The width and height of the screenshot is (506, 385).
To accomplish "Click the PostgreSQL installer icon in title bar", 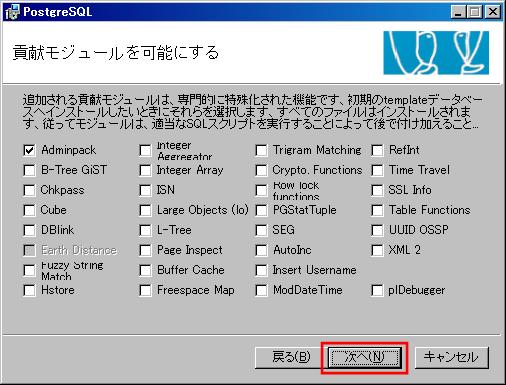I will 13,12.
